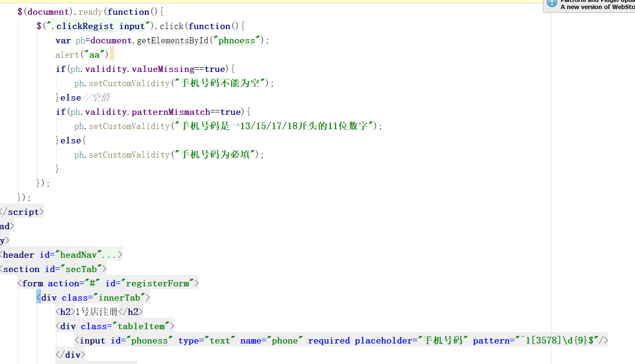Click the '}else{' line
Image resolution: width=635 pixels, height=364 pixels.
click(x=71, y=141)
